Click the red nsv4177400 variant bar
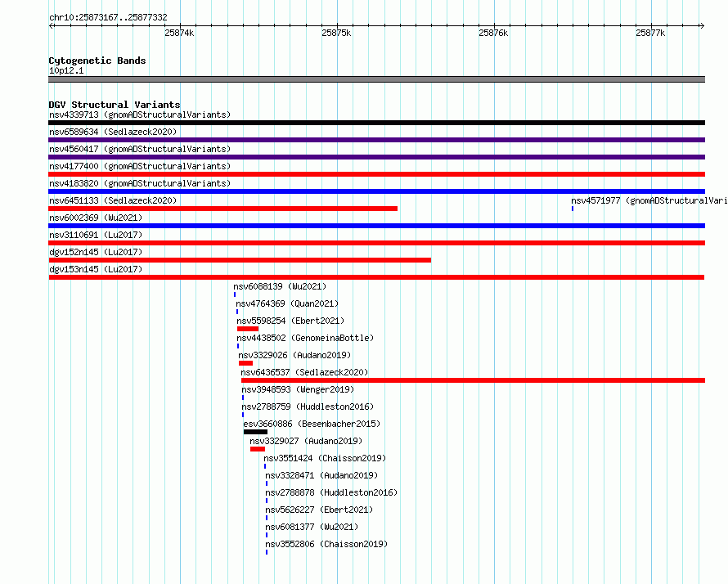 point(376,174)
